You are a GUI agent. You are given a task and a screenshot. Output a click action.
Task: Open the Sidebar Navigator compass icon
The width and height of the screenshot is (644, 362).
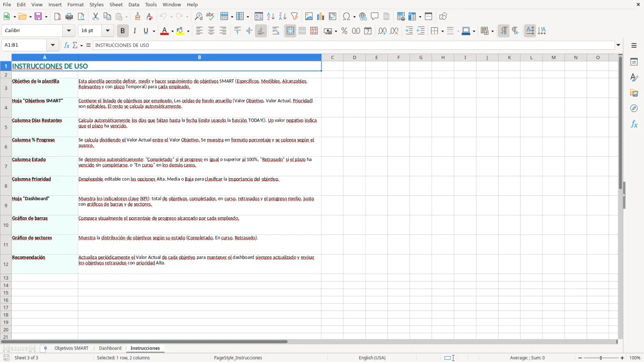pyautogui.click(x=634, y=108)
